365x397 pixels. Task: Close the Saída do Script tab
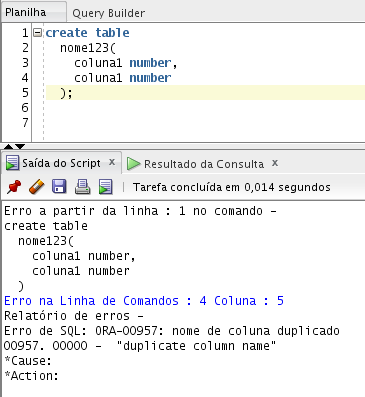tap(112, 162)
